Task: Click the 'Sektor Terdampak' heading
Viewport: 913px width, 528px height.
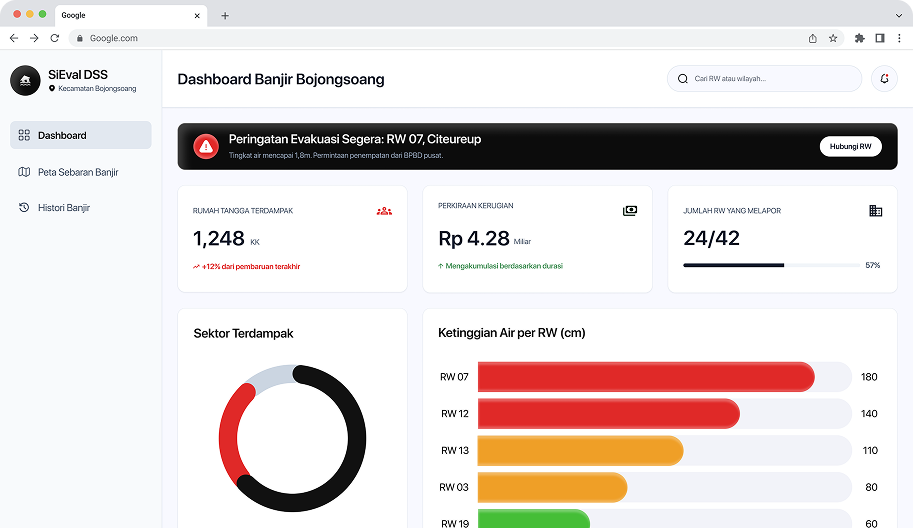Action: [x=243, y=334]
